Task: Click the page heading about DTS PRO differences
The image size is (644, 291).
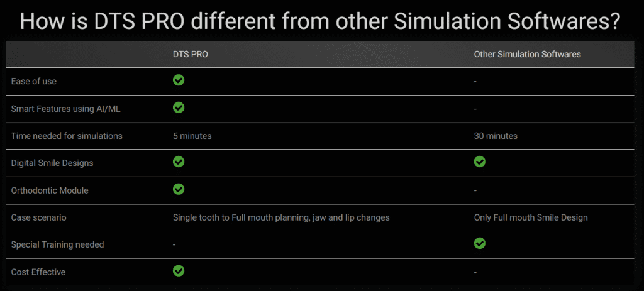Action: coord(320,21)
